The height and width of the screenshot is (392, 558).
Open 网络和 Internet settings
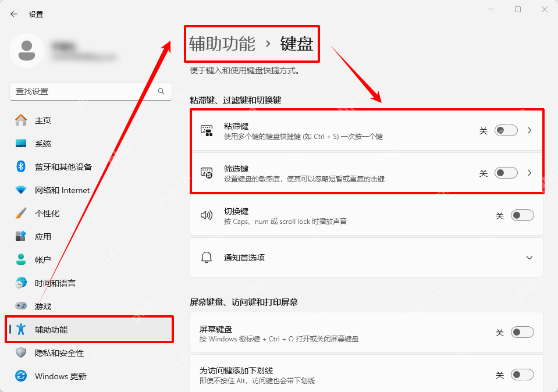(x=91, y=190)
